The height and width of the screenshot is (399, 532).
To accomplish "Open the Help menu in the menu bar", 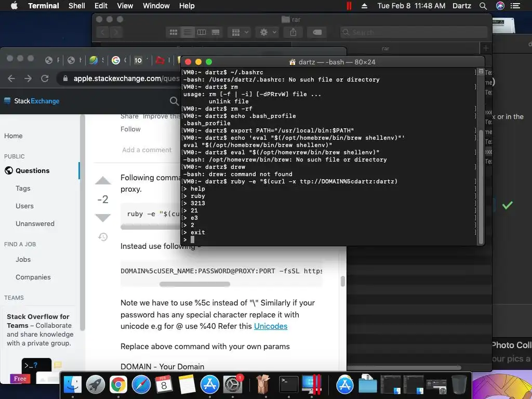I will tap(187, 6).
